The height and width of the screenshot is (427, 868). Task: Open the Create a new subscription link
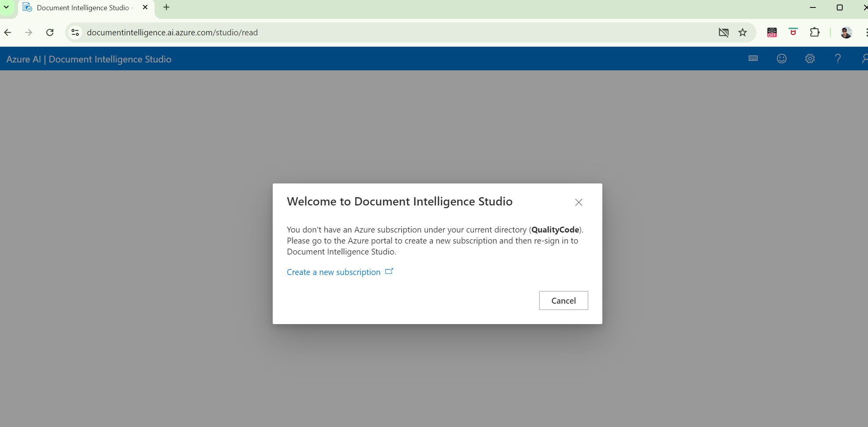coord(334,272)
